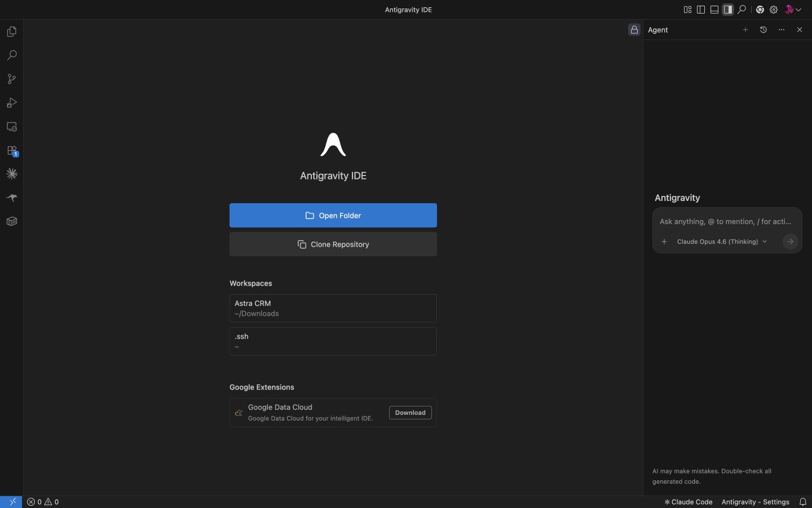The image size is (812, 508).
Task: Open the Remote Explorer view
Action: click(x=12, y=127)
